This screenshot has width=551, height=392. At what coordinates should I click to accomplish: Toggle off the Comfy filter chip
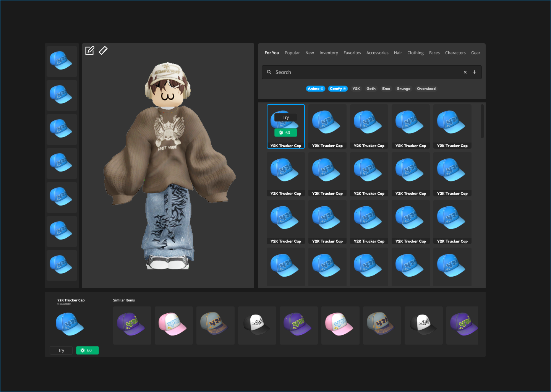[x=338, y=89]
